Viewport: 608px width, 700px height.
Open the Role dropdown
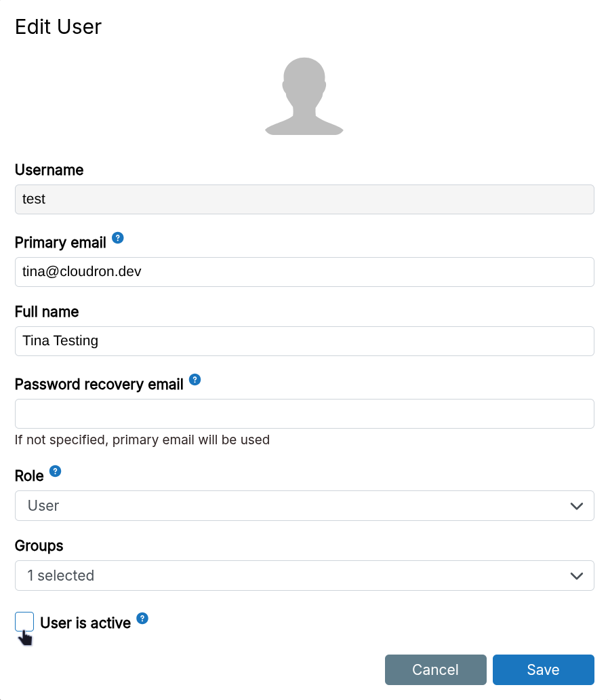coord(304,505)
